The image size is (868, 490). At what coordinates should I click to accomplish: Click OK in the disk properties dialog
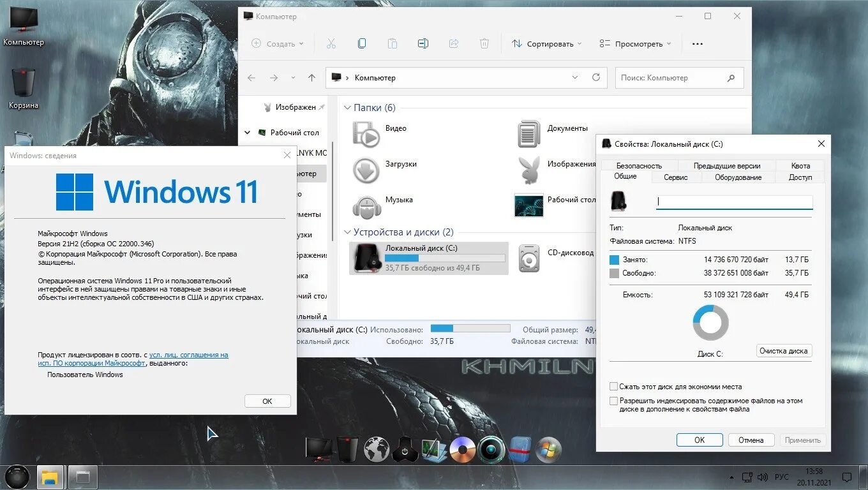700,440
